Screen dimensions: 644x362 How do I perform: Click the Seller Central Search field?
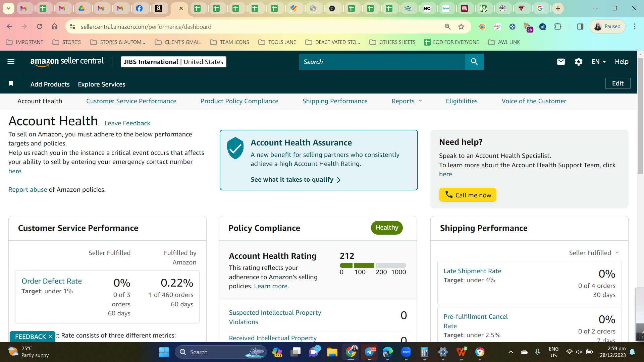[382, 62]
